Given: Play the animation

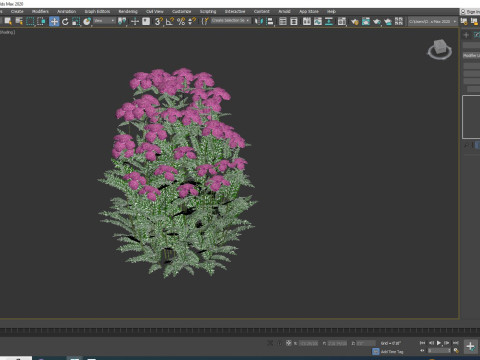Looking at the screenshot, I should 439,343.
